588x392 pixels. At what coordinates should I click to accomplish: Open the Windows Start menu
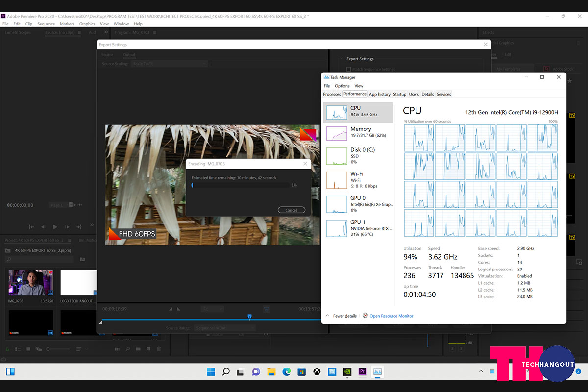point(211,372)
